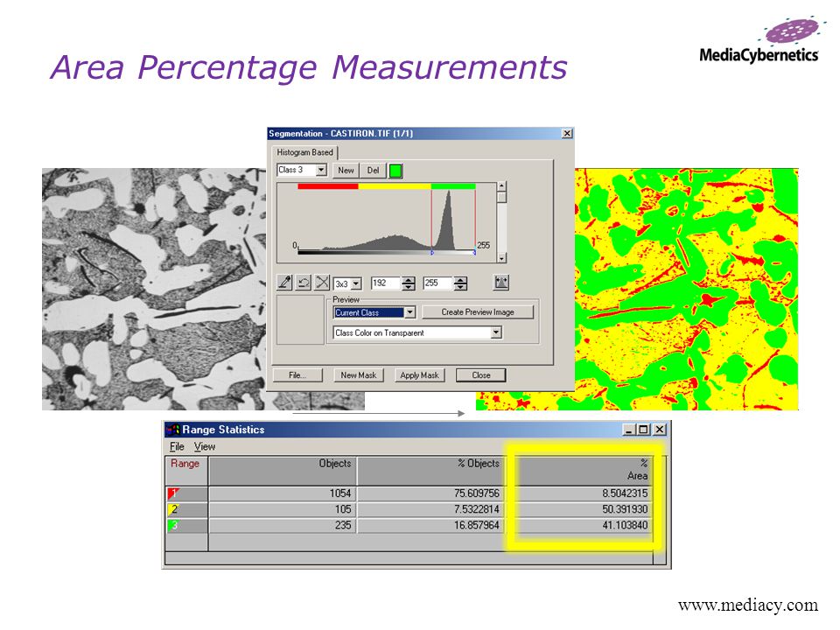Viewport: 840px width, 630px height.
Task: Click the 41.103840 percent area cell
Action: tap(579, 526)
